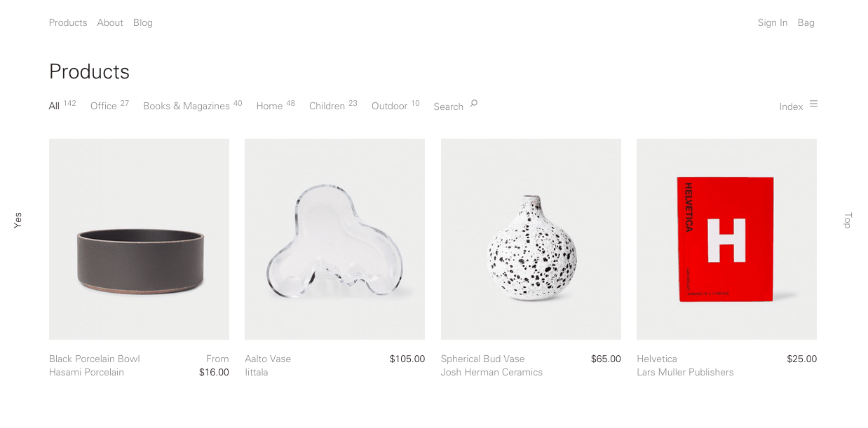Open the Blog link
This screenshot has height=428, width=868.
click(143, 22)
